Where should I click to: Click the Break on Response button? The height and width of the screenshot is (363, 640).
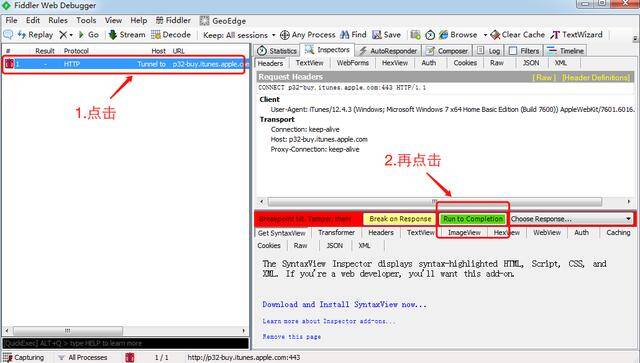tap(400, 219)
